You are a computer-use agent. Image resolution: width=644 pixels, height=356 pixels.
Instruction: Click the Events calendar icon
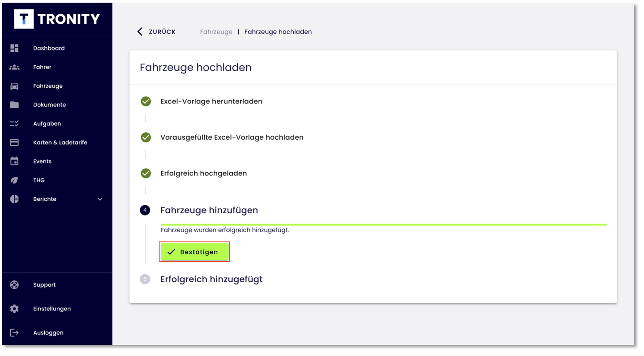pyautogui.click(x=14, y=161)
